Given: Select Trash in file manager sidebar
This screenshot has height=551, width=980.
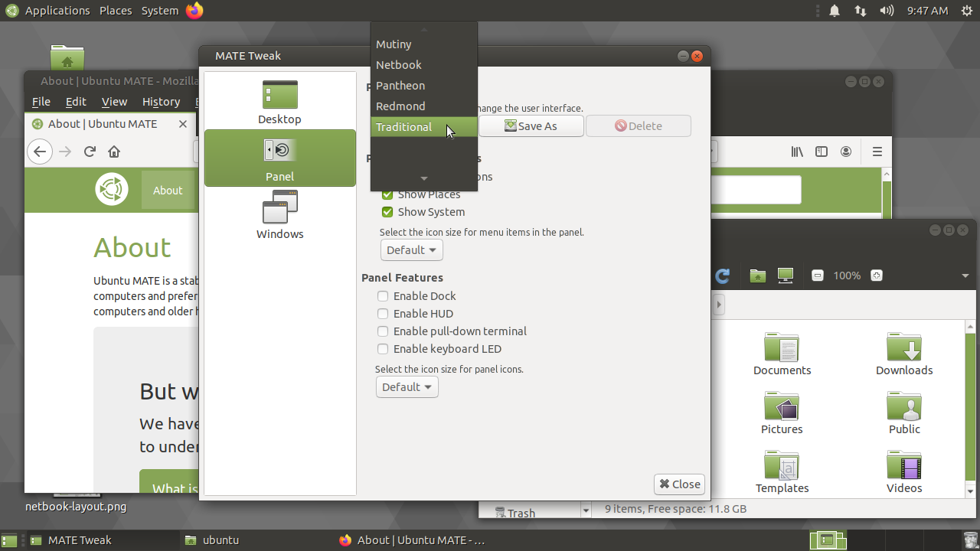Looking at the screenshot, I should pos(514,513).
